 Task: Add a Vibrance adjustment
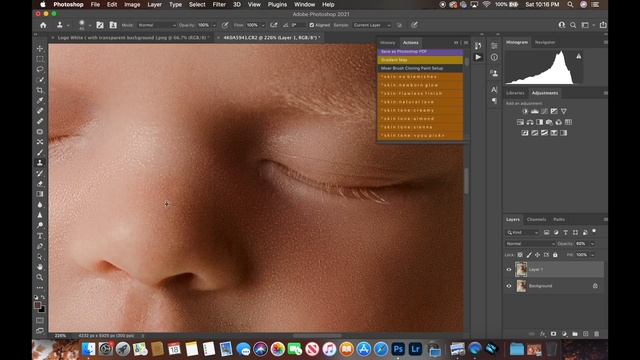pos(564,111)
